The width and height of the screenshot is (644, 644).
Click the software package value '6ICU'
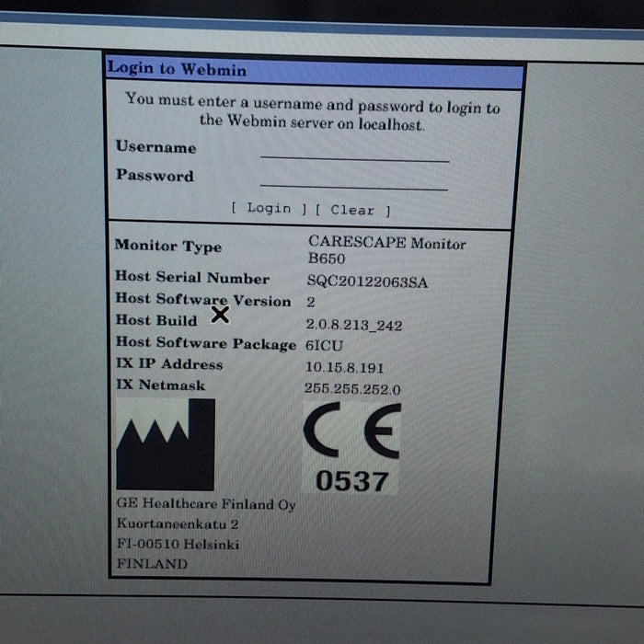(x=324, y=345)
